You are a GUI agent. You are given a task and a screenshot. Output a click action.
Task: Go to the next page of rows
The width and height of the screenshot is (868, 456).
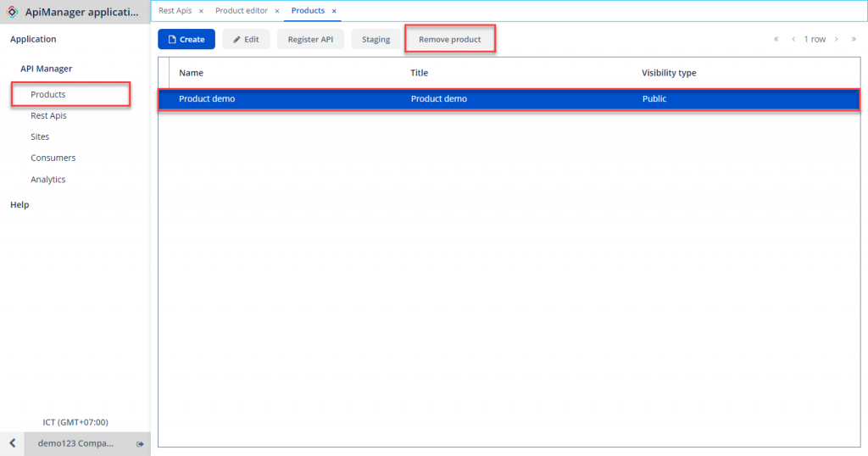[836, 39]
